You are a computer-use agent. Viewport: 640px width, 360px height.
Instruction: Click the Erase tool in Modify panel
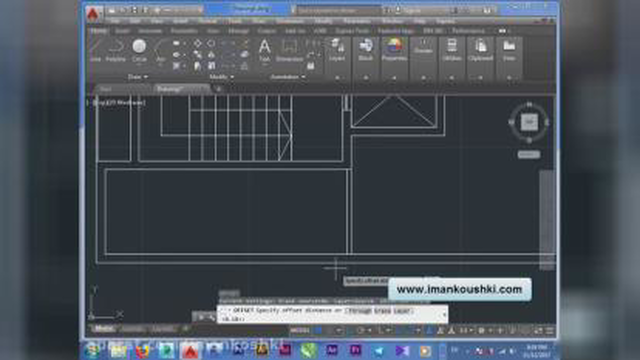[x=244, y=43]
